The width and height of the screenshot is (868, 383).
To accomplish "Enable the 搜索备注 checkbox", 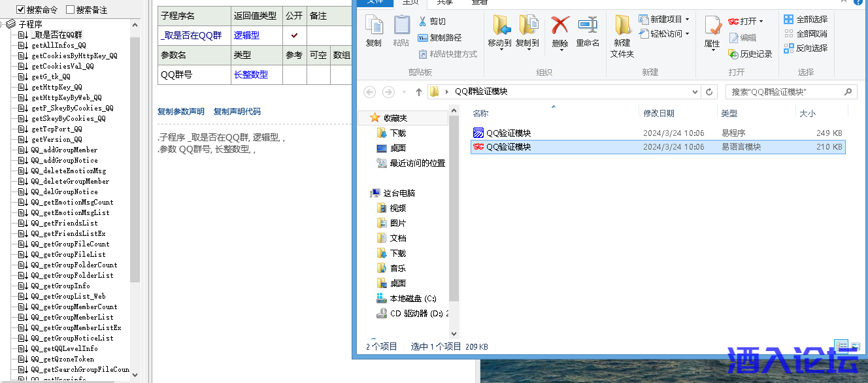I will click(71, 10).
